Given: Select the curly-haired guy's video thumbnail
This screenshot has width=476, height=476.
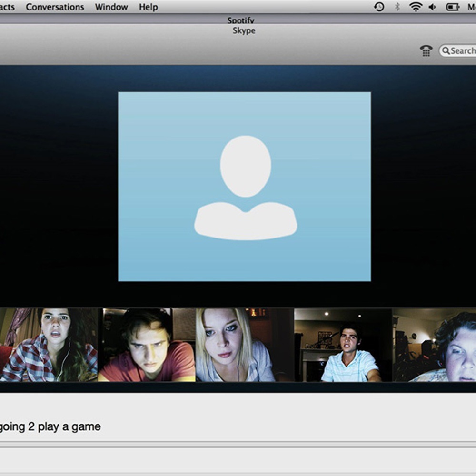Looking at the screenshot, I should [x=435, y=345].
